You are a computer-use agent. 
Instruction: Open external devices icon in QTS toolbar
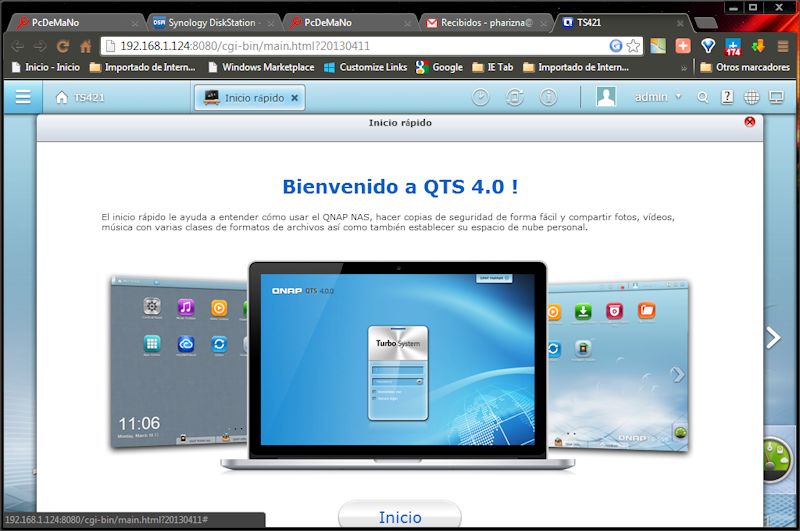[x=514, y=97]
